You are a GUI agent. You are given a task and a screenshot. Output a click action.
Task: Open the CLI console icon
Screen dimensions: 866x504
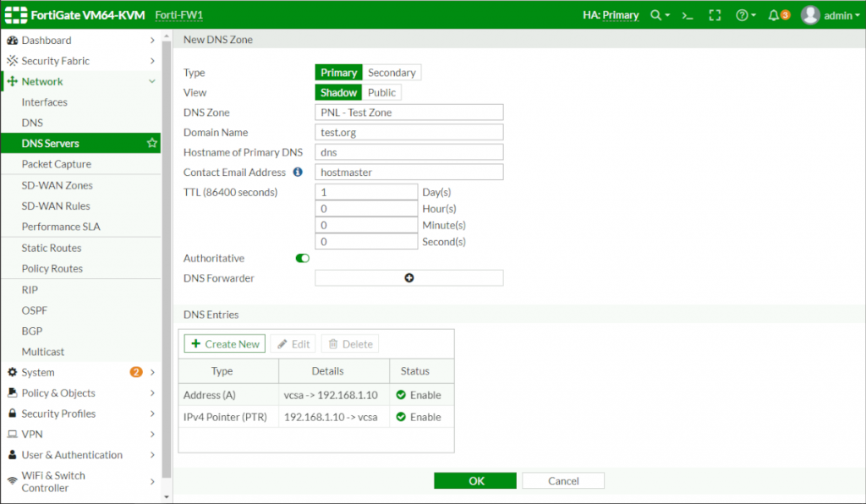(688, 15)
